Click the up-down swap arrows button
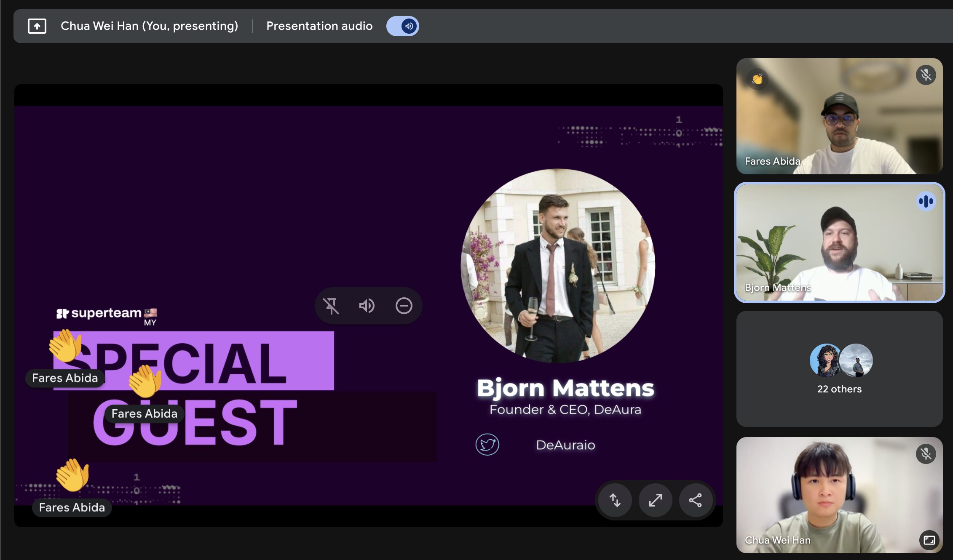This screenshot has width=953, height=560. (615, 500)
